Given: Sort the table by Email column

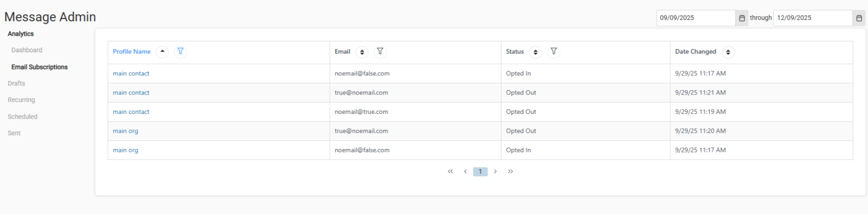Looking at the screenshot, I should 362,52.
